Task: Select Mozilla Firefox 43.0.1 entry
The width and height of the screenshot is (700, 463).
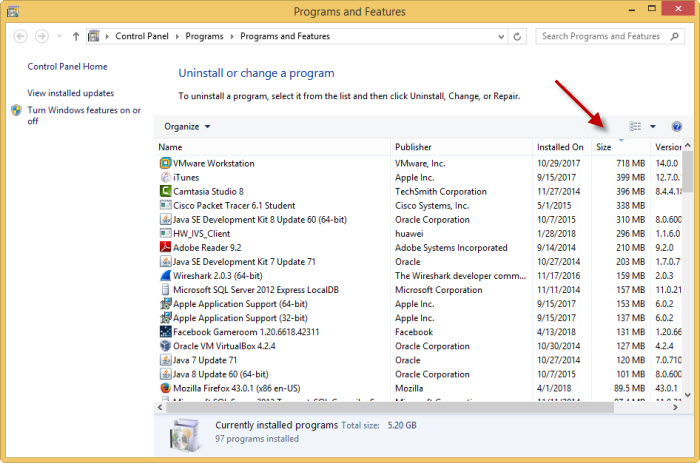Action: click(x=419, y=388)
